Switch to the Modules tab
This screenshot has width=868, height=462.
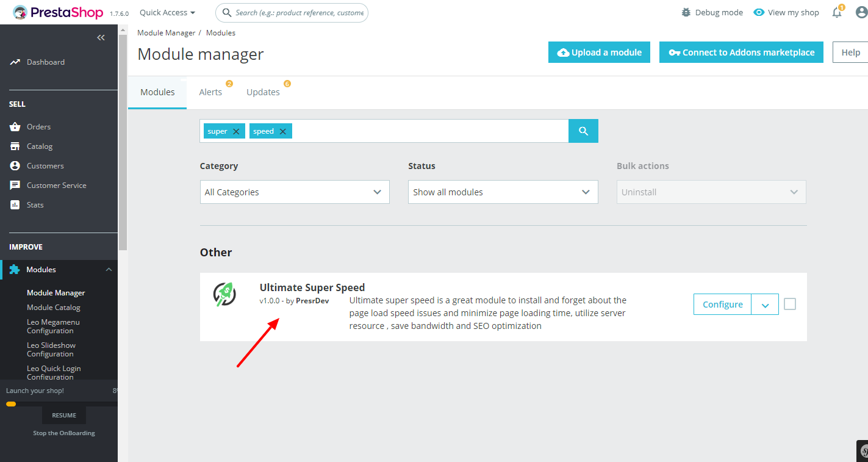click(157, 92)
